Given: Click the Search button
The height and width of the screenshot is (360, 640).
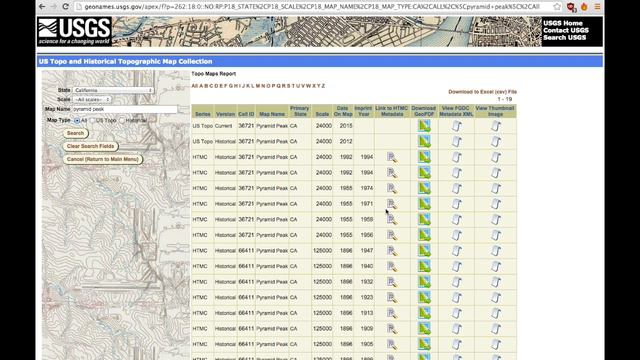Looking at the screenshot, I should 76,133.
